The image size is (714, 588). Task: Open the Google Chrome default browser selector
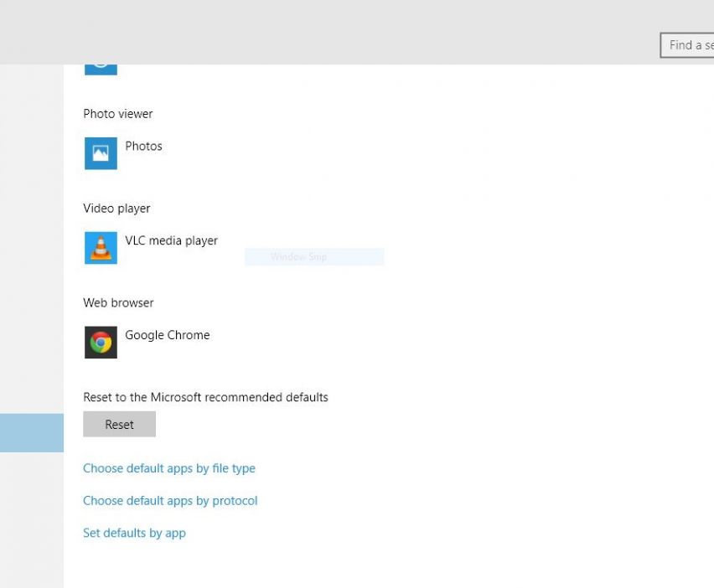coord(167,335)
